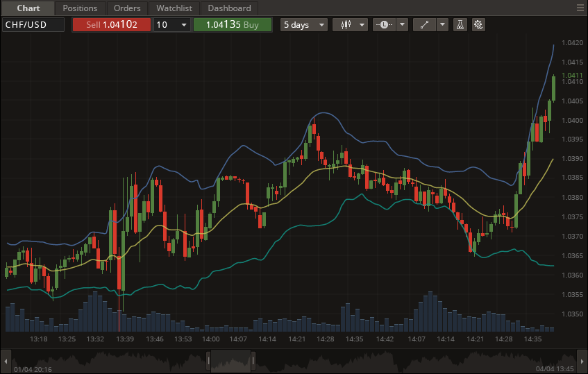The height and width of the screenshot is (374, 588).
Task: Click the highlighted navigator range window
Action: click(x=231, y=362)
